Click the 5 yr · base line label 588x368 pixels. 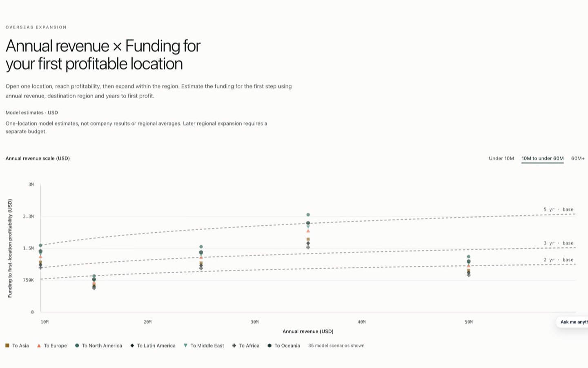pyautogui.click(x=558, y=209)
